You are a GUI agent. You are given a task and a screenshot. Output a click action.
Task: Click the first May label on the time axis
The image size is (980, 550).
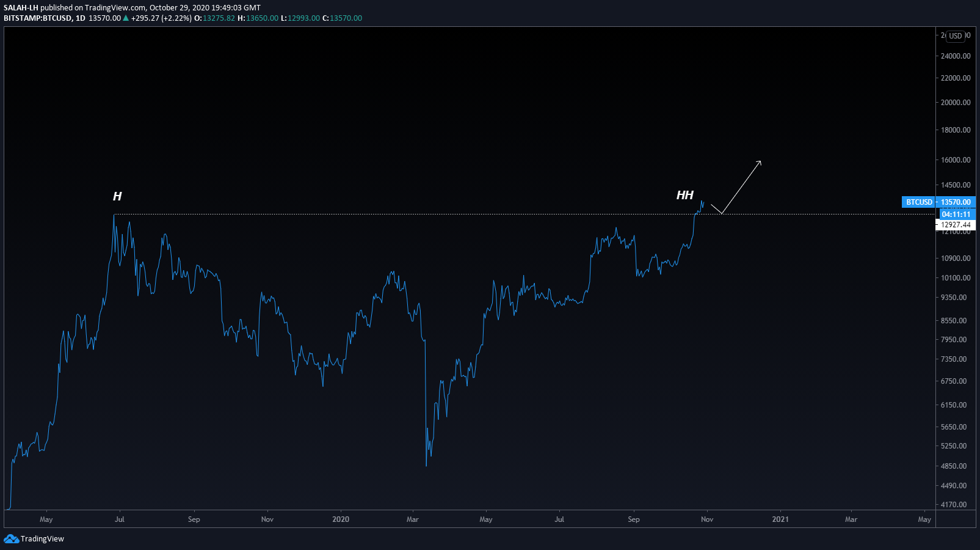click(x=46, y=519)
